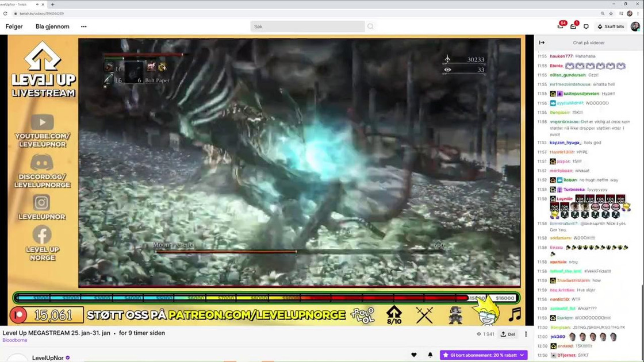
Task: Open the Bla gjennom menu item
Action: (x=52, y=26)
